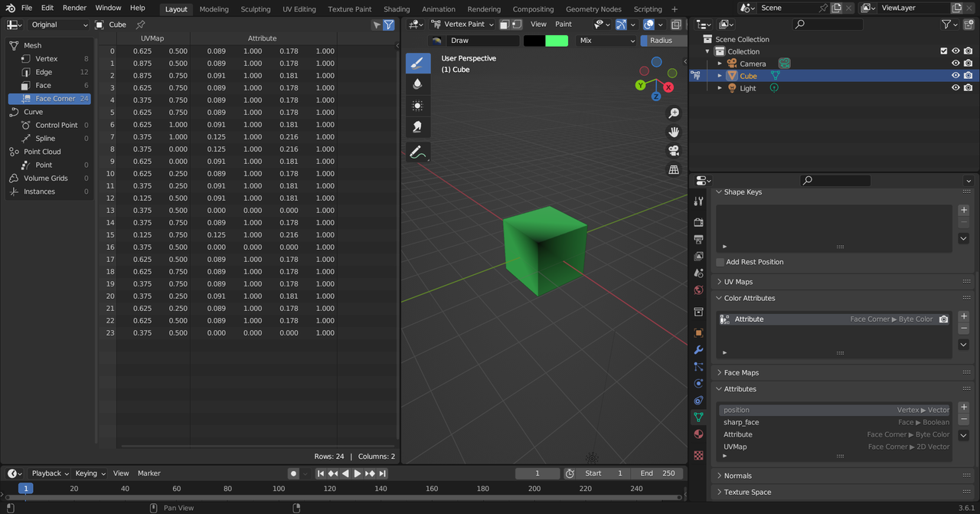Select the Smear tool icon

coord(417,127)
